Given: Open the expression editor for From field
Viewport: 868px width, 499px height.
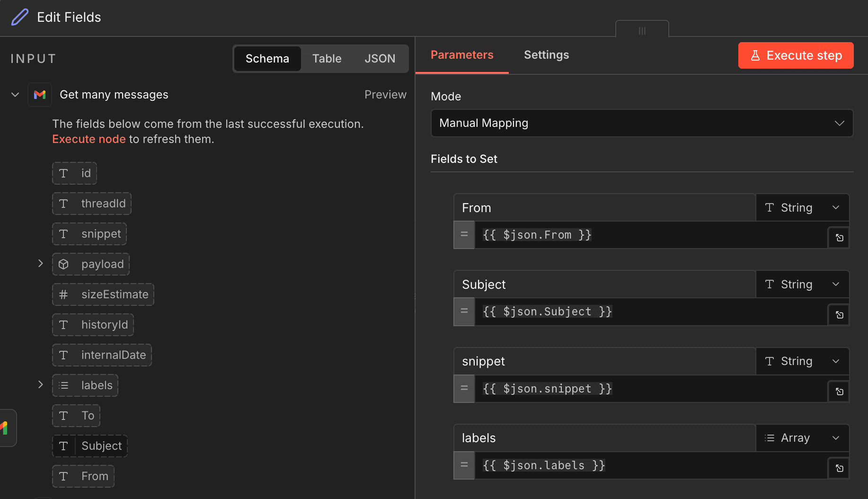Looking at the screenshot, I should 838,237.
